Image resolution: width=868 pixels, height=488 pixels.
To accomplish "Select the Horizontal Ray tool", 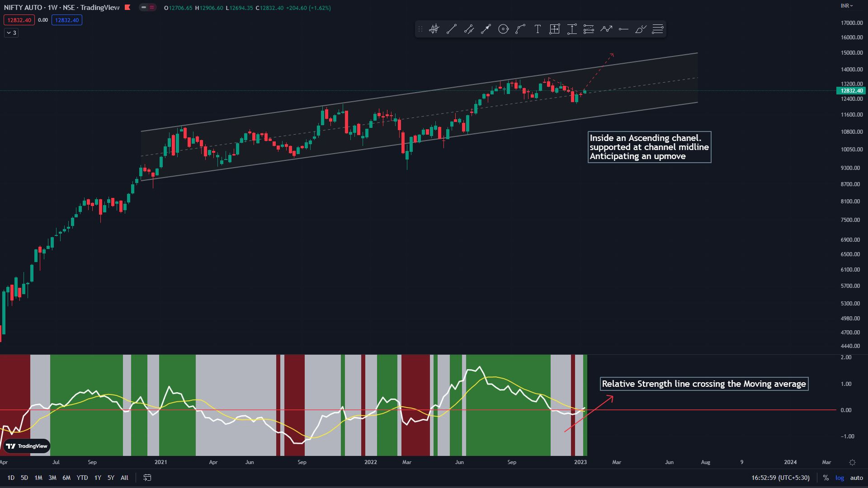I will click(x=623, y=29).
